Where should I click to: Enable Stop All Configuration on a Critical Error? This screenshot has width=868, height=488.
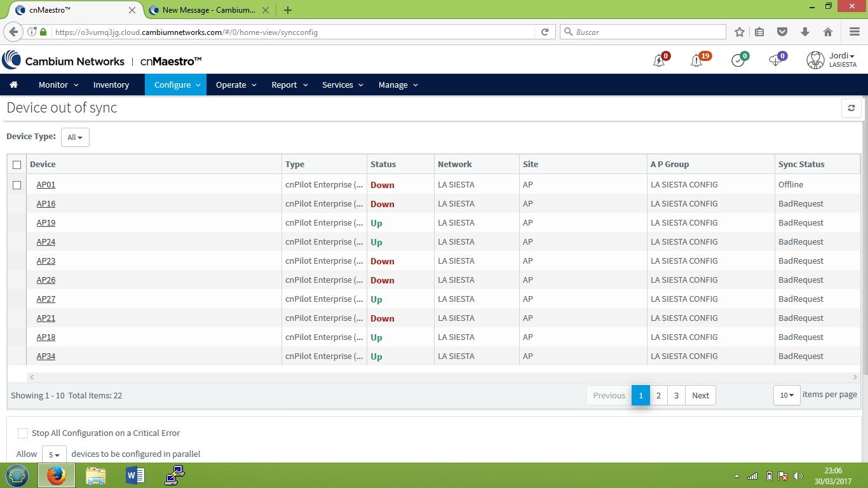[x=23, y=433]
